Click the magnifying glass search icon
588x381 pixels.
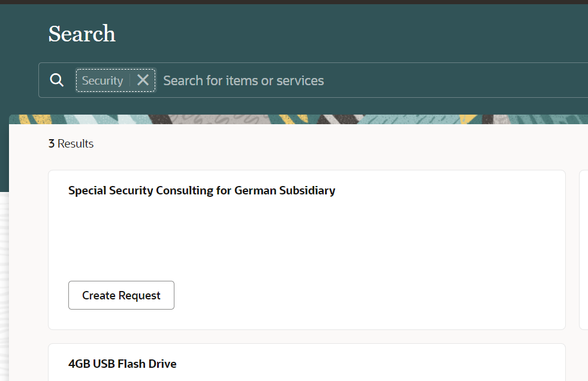coord(57,80)
